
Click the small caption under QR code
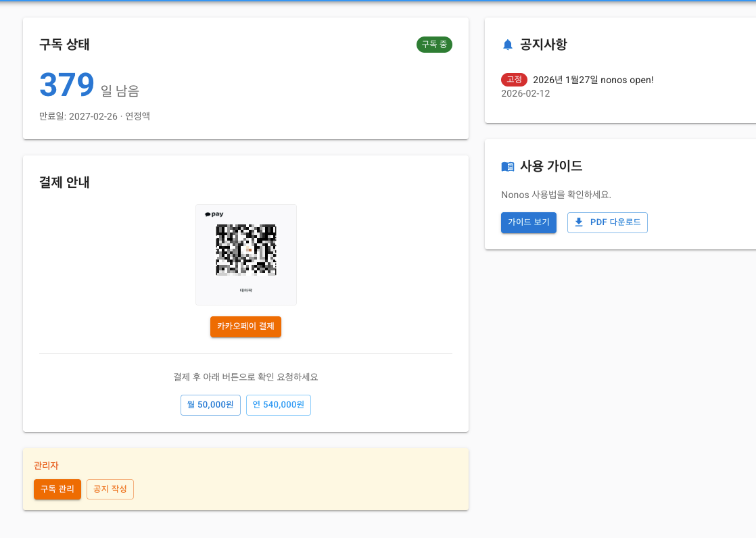(x=246, y=290)
